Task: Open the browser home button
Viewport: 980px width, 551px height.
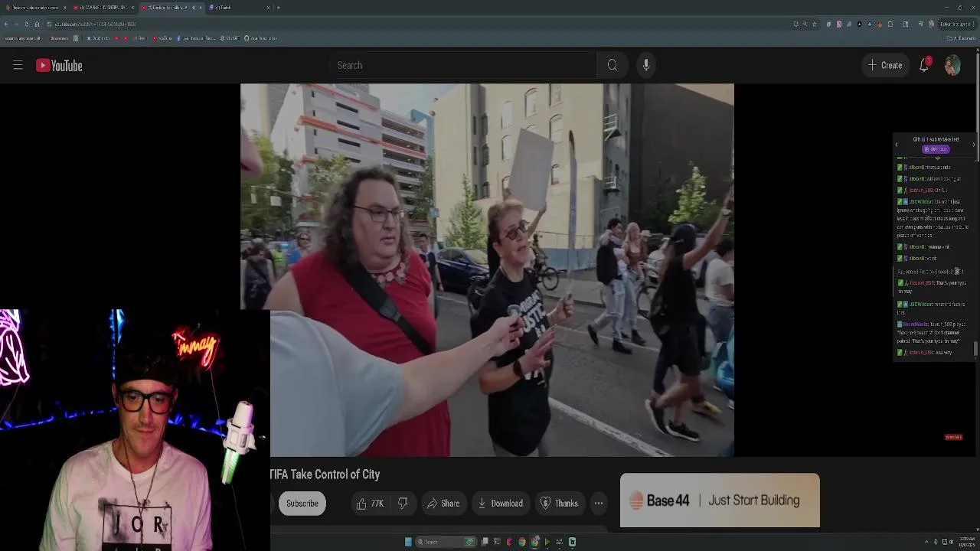Action: point(37,24)
